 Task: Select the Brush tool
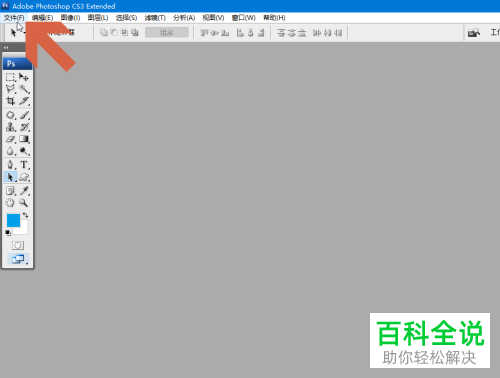tap(24, 115)
